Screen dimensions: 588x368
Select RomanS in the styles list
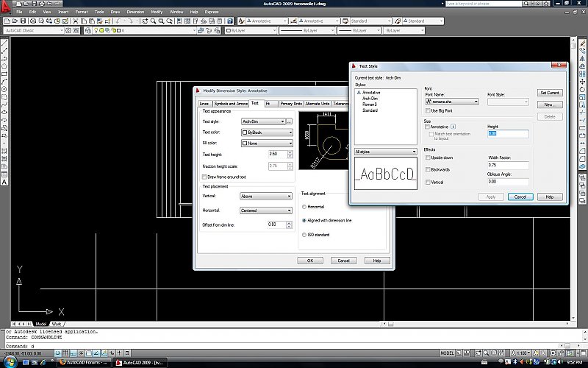(x=370, y=105)
